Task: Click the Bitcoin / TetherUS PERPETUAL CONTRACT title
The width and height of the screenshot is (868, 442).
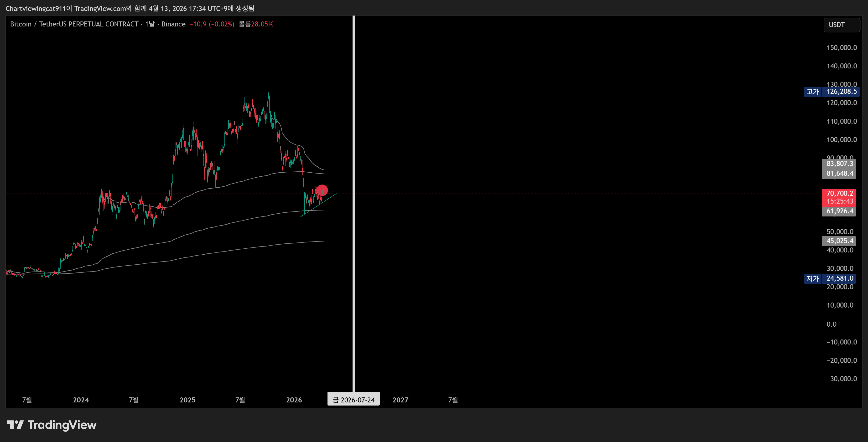Action: click(x=74, y=24)
